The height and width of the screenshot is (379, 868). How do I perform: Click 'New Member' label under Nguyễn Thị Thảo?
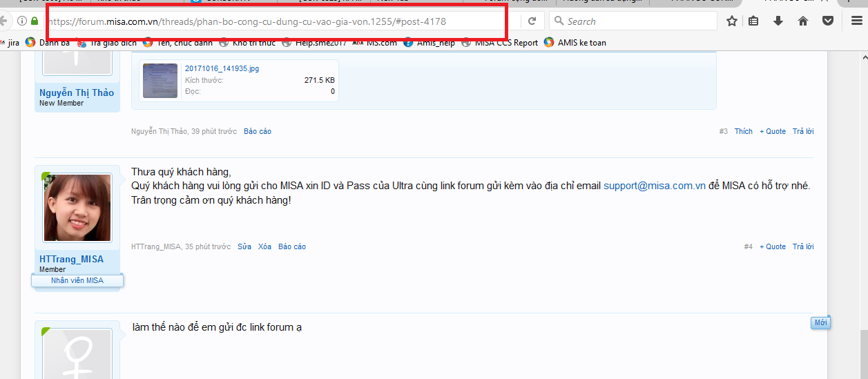click(x=61, y=103)
